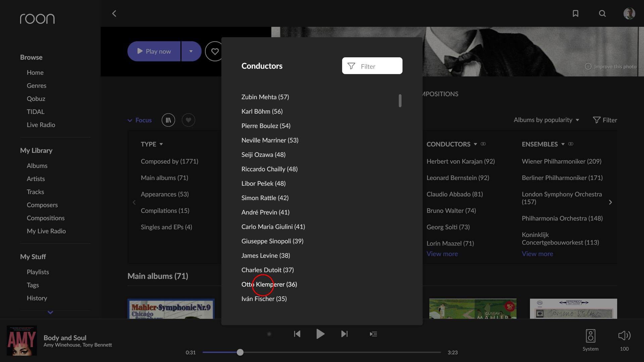Open Playlists under My Stuff
Image resolution: width=644 pixels, height=362 pixels.
38,272
